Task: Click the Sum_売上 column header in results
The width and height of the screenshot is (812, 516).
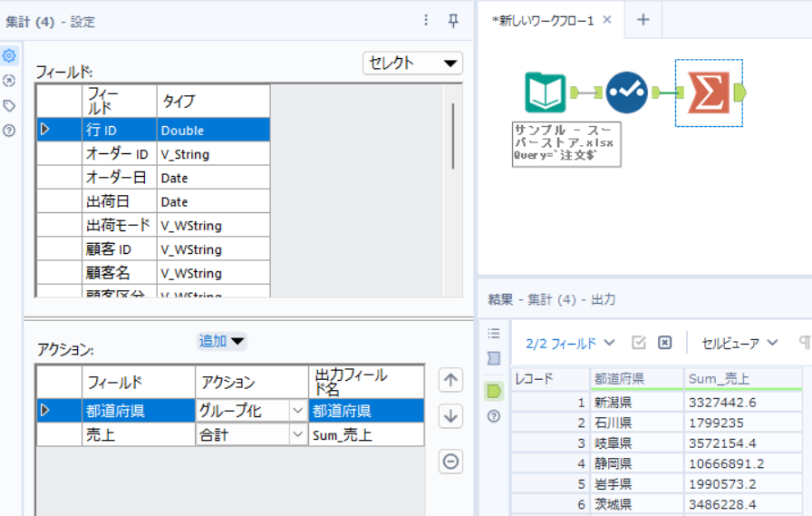Action: click(743, 379)
